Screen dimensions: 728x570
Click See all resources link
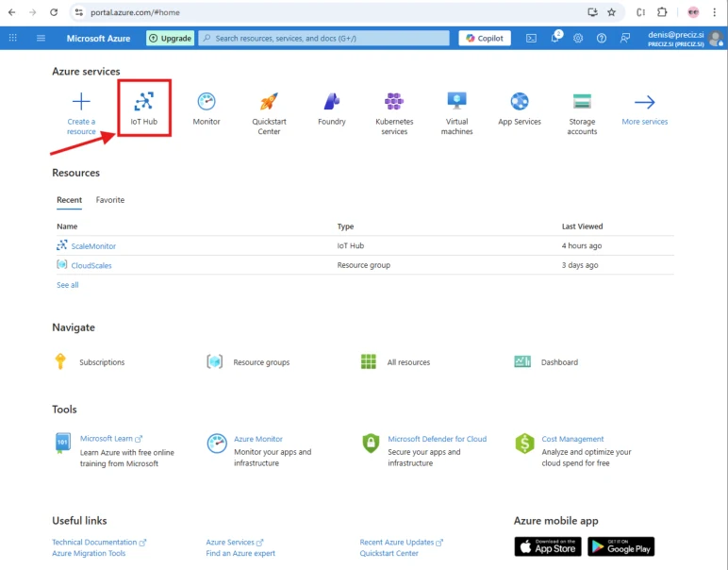point(68,285)
